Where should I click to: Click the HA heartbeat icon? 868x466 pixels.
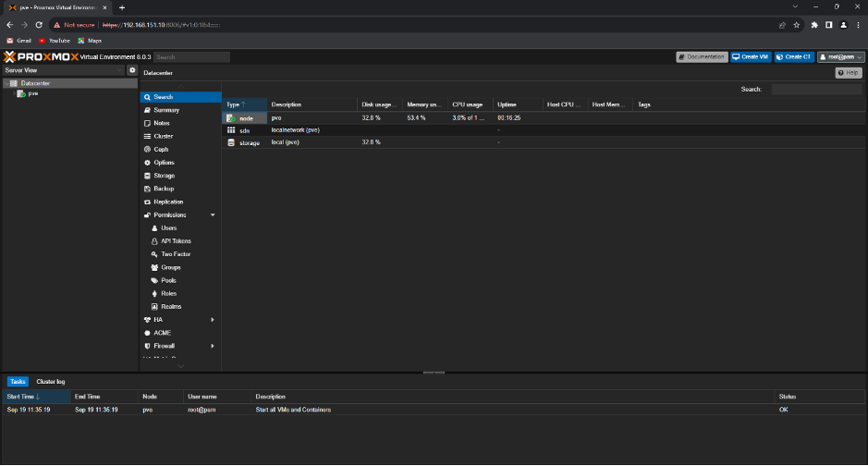coord(147,320)
